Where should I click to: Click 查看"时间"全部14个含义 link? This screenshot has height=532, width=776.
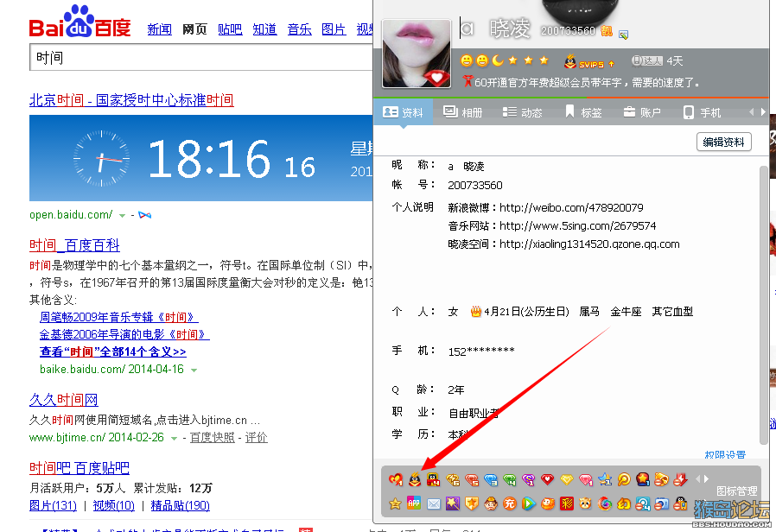pos(113,352)
